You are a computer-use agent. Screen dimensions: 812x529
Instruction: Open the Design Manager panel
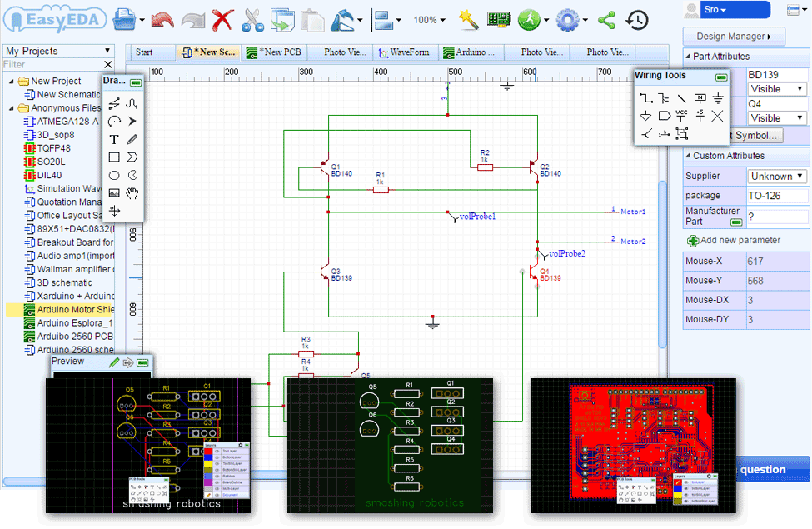pyautogui.click(x=734, y=36)
